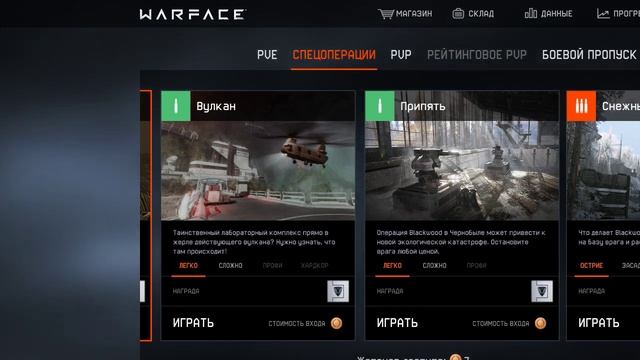Open the Данные menu item

tap(556, 14)
